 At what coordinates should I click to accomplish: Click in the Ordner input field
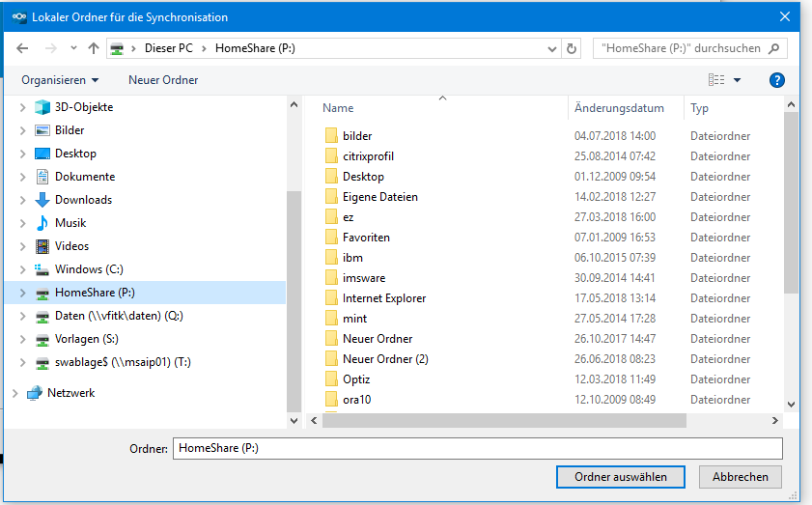coord(478,449)
